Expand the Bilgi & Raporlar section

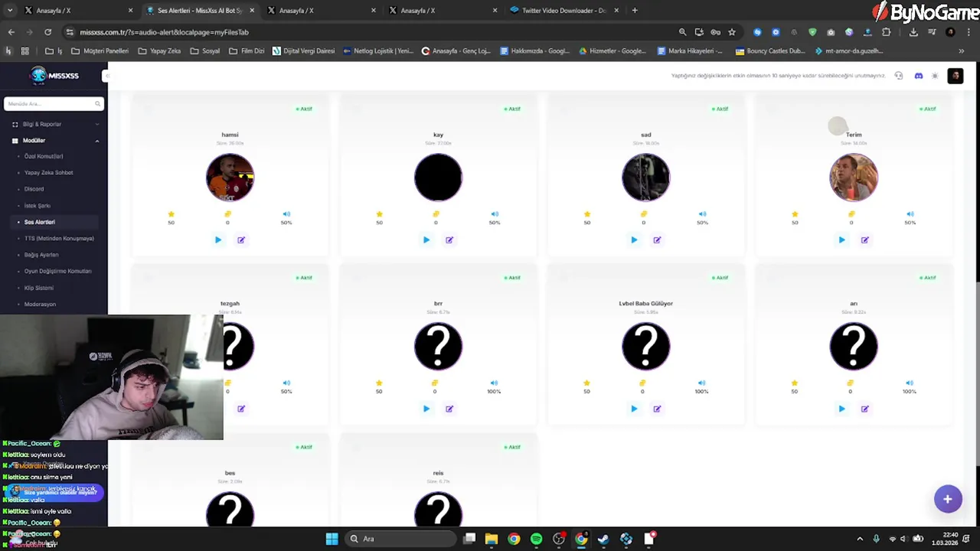click(54, 124)
